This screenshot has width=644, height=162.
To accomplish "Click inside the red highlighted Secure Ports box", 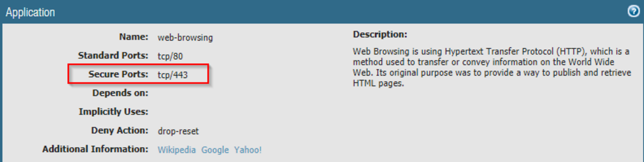I will [x=138, y=74].
